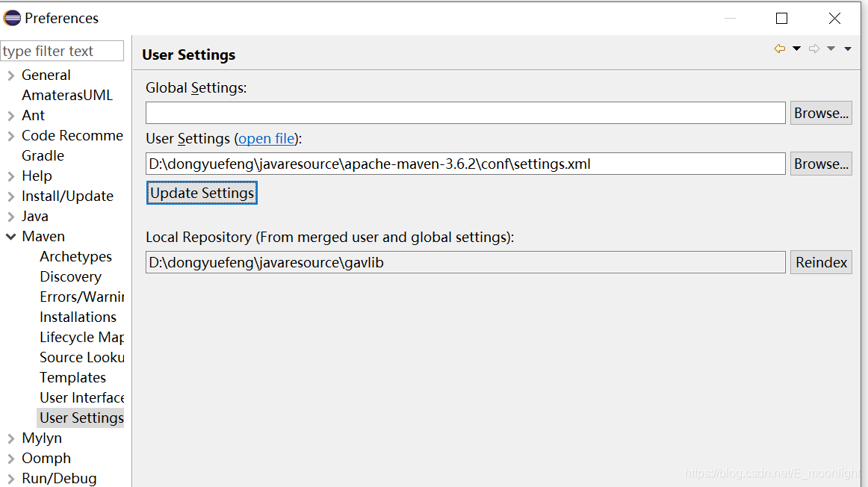Open Maven Source Lookup page

(x=82, y=358)
